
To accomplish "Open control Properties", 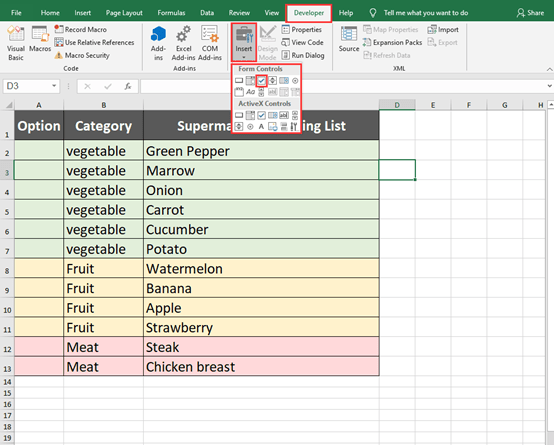I will (x=302, y=29).
